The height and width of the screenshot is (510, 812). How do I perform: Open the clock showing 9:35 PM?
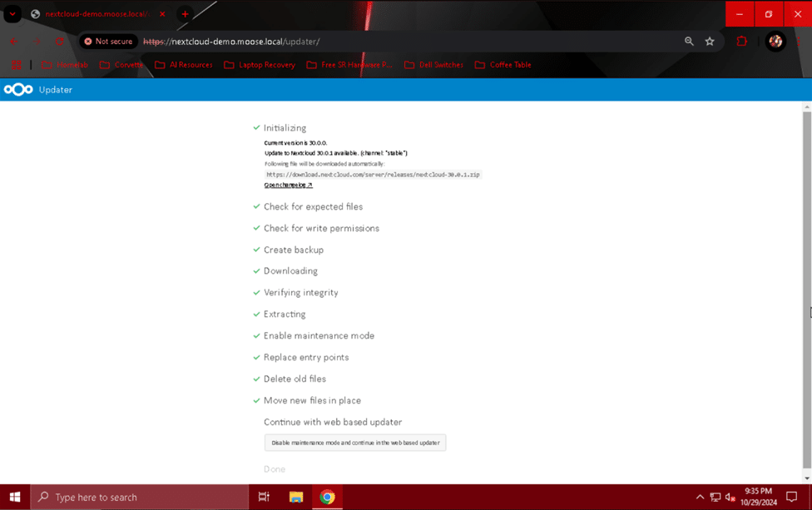pos(759,497)
